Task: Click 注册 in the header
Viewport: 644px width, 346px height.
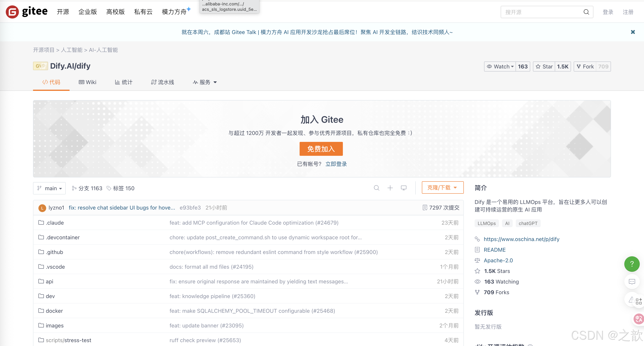Action: [x=628, y=12]
